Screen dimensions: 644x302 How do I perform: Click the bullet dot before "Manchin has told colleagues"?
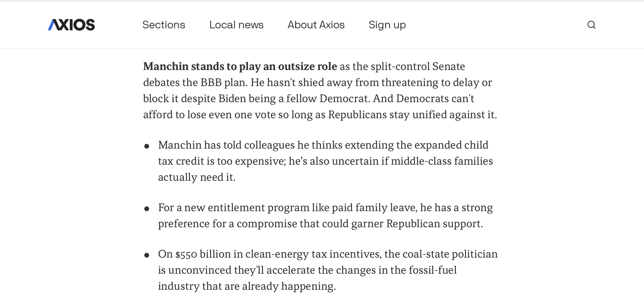click(147, 146)
